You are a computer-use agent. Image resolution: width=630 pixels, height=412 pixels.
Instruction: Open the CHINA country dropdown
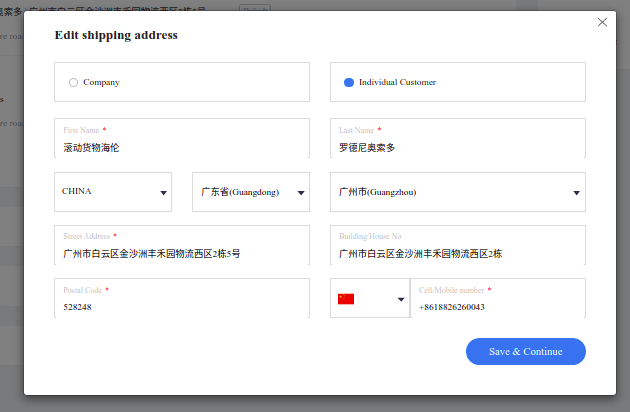pos(115,192)
